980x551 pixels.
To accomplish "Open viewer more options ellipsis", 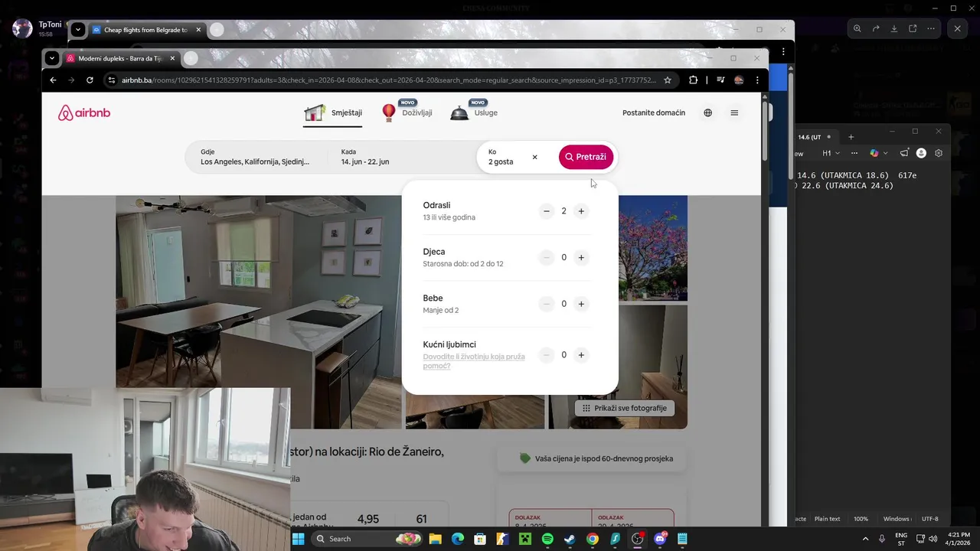I will coord(931,28).
